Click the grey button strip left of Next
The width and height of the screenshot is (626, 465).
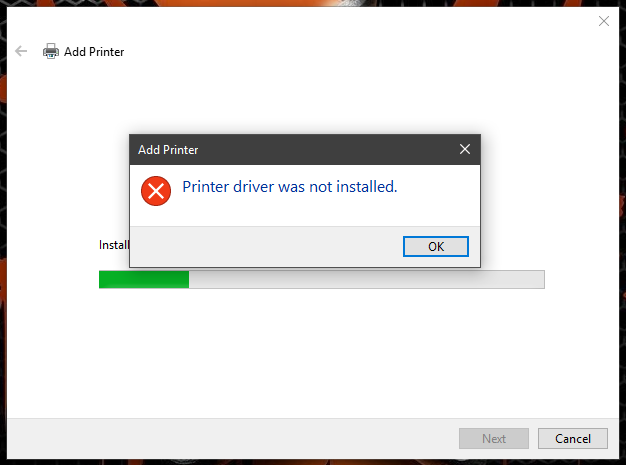click(x=233, y=438)
